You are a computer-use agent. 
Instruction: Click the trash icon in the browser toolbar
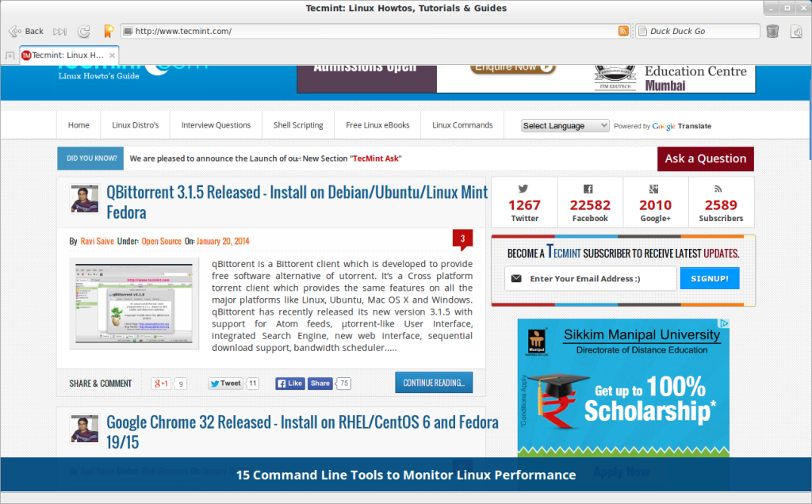click(x=772, y=31)
